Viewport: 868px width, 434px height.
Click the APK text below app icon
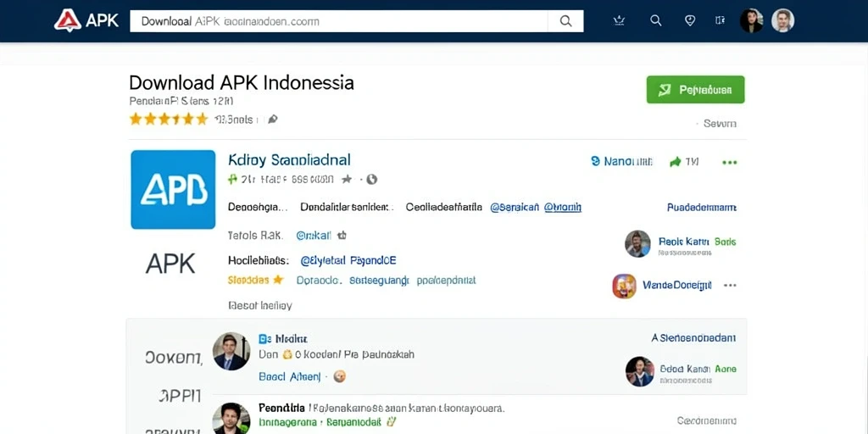click(x=170, y=264)
